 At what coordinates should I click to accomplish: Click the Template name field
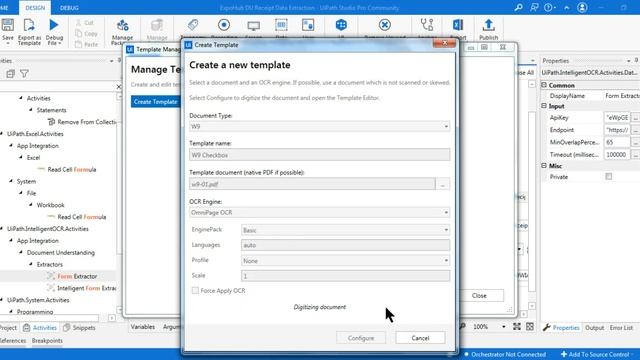tap(320, 155)
